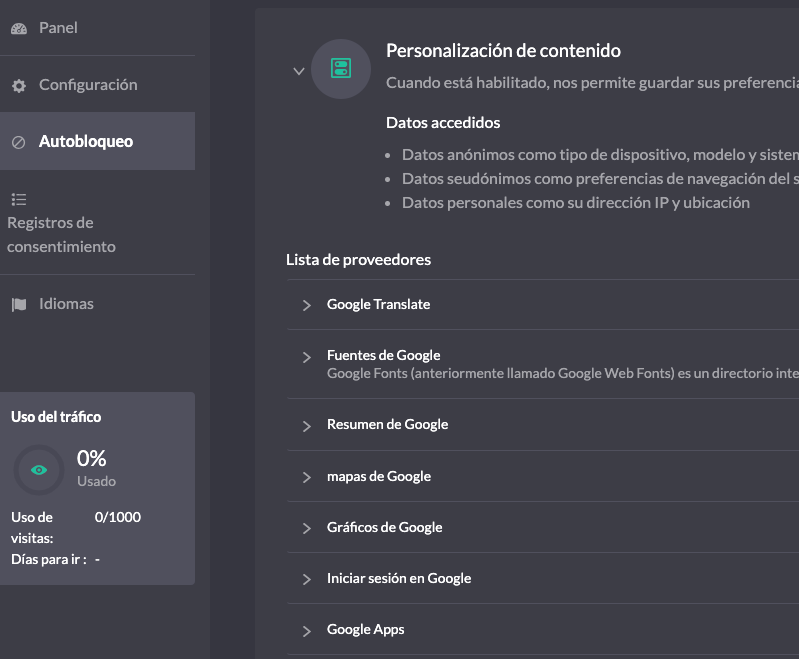Image resolution: width=799 pixels, height=659 pixels.
Task: Open the Idiomas menu section
Action: [97, 304]
